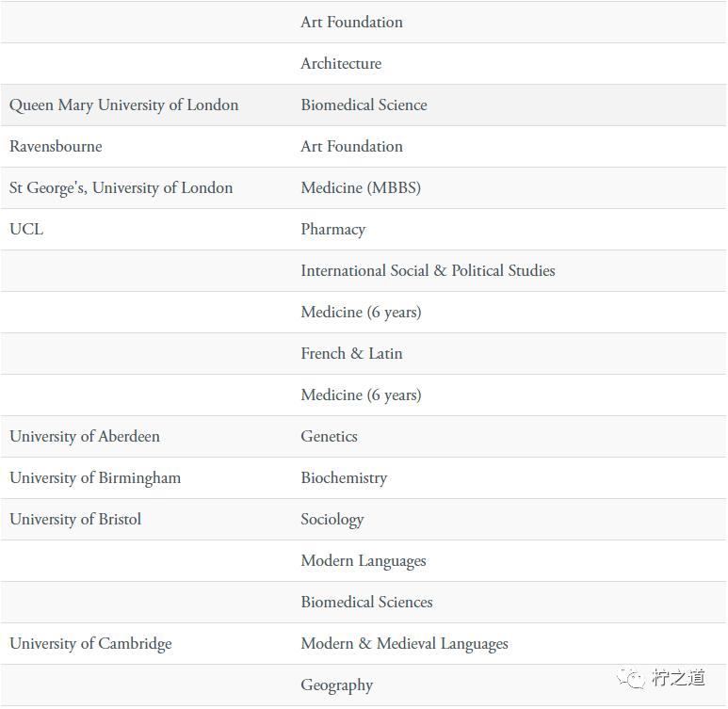Viewport: 728px width, 709px height.
Task: Select the Biochemistry course cell
Action: point(344,477)
